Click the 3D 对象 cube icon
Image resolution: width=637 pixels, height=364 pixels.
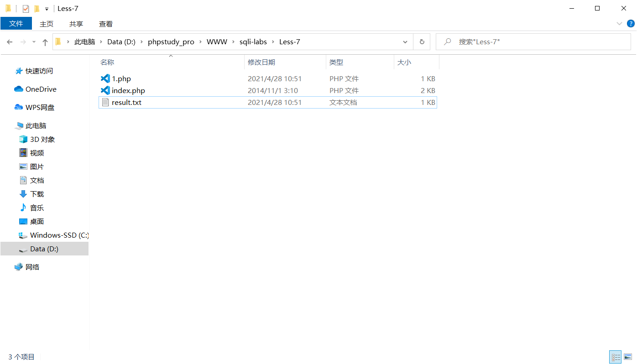23,139
